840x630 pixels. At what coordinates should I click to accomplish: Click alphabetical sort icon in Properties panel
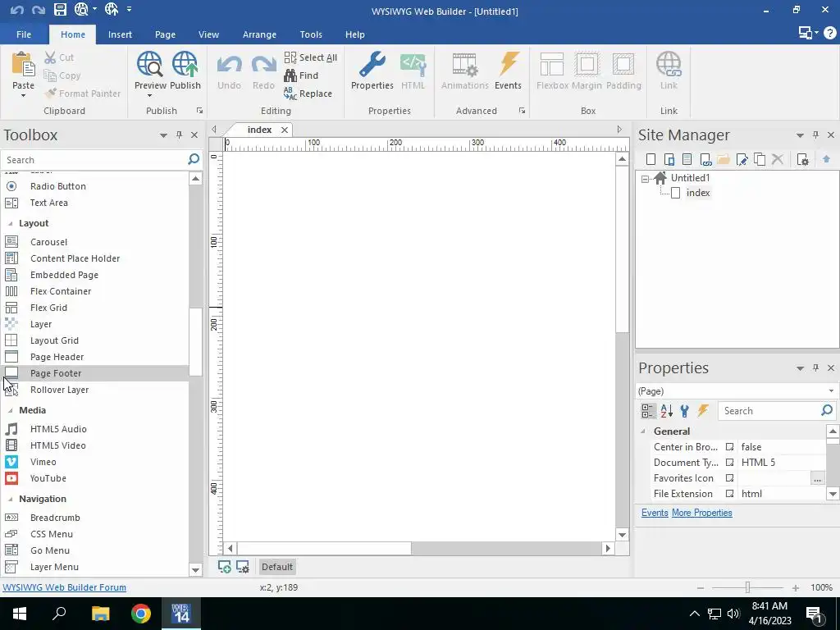666,411
